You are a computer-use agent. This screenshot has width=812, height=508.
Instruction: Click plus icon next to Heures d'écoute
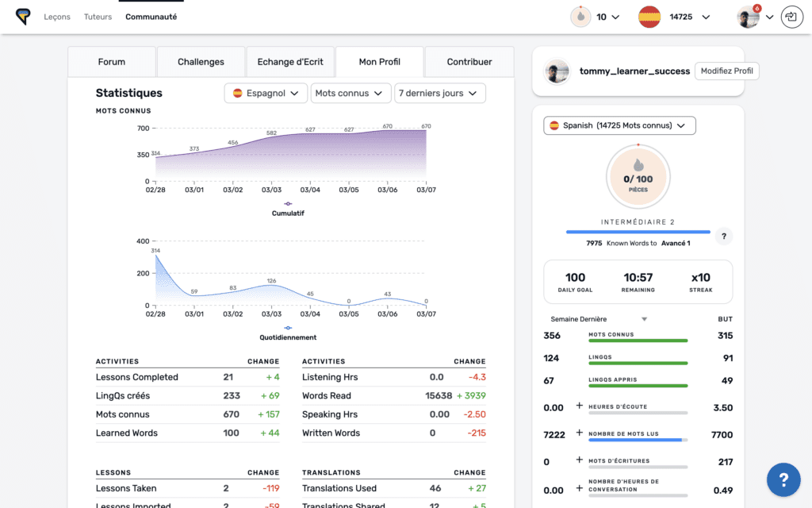point(580,407)
